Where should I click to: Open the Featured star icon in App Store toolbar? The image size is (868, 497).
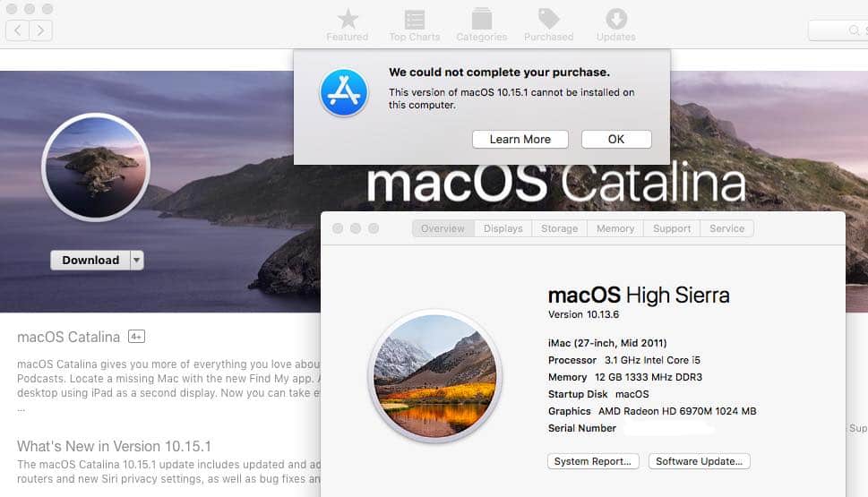[x=348, y=20]
